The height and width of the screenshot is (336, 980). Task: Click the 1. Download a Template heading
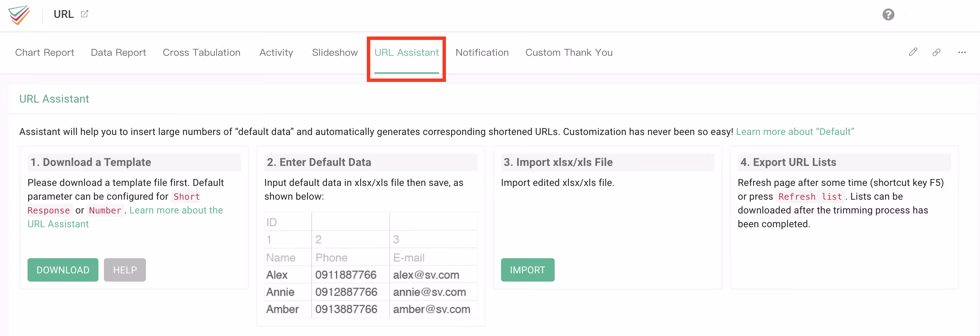[90, 162]
